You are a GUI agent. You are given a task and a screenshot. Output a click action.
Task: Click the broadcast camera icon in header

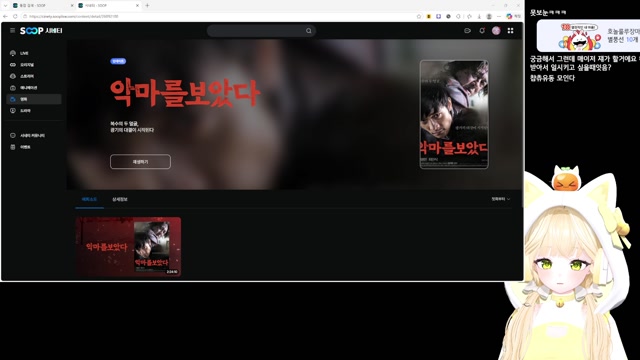[x=467, y=31]
